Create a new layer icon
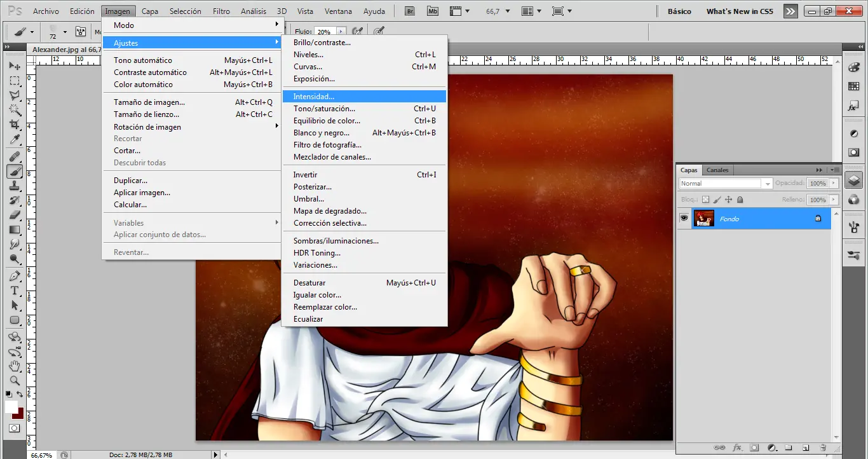 pyautogui.click(x=806, y=448)
